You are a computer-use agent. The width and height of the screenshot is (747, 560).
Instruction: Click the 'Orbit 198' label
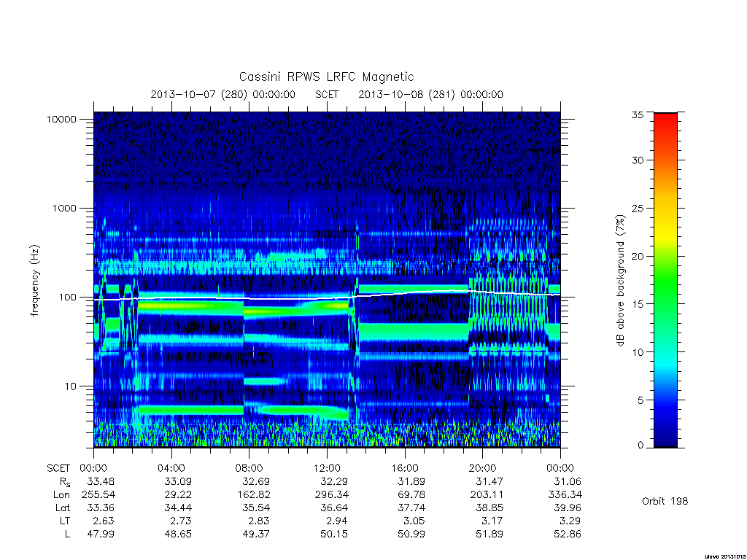coord(665,501)
